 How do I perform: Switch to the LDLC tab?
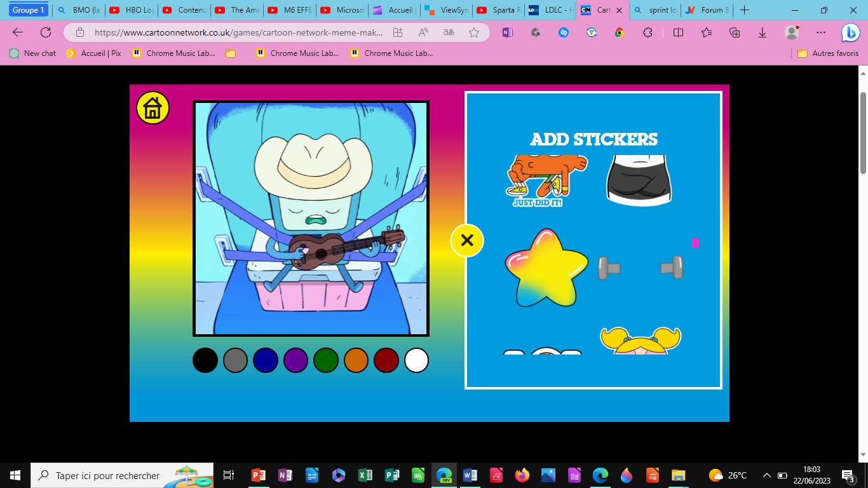point(552,10)
